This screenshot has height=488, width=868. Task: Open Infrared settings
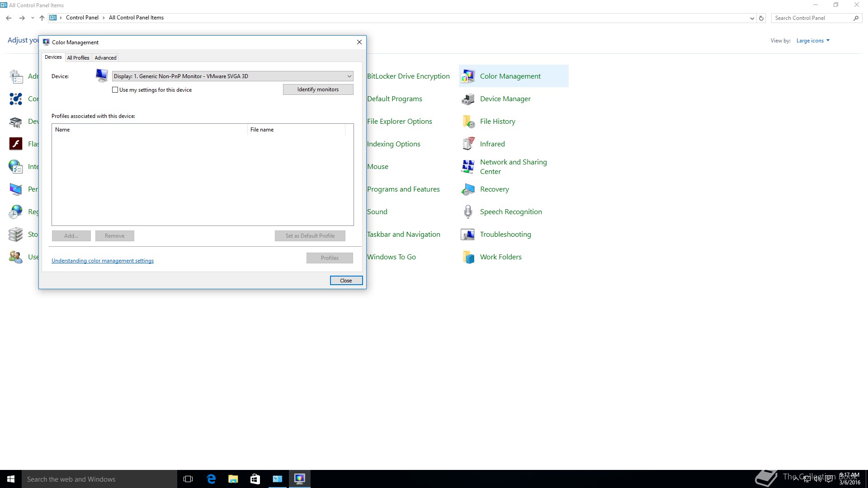[x=492, y=144]
